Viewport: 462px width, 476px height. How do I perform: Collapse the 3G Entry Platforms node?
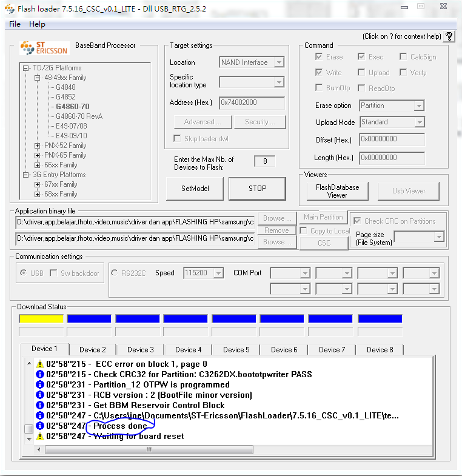coord(26,175)
